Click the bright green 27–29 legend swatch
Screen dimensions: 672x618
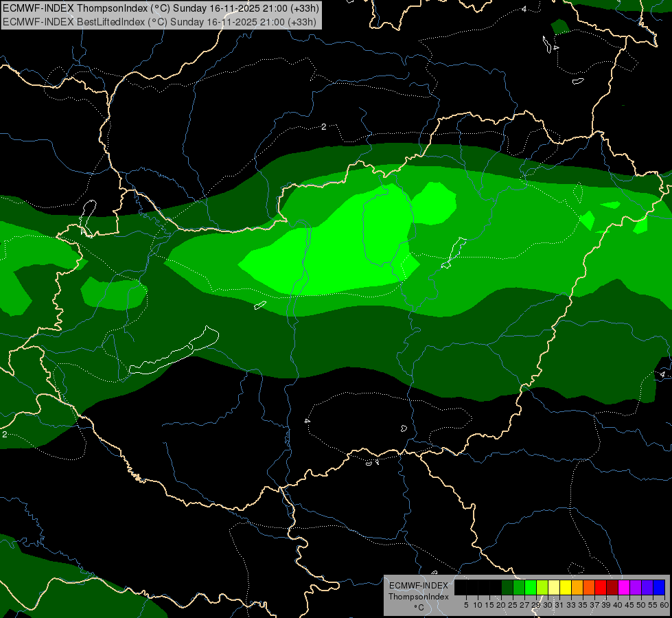(531, 587)
